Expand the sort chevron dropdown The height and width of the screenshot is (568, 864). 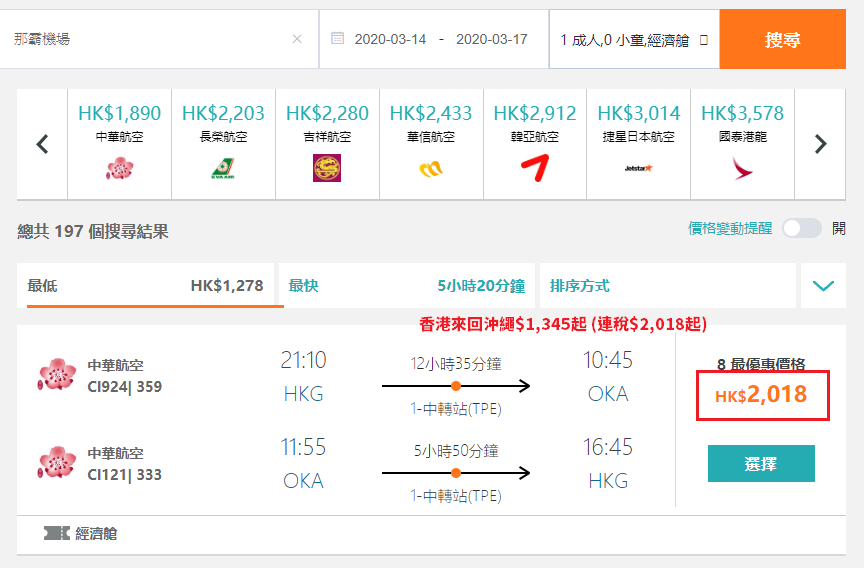[x=823, y=285]
